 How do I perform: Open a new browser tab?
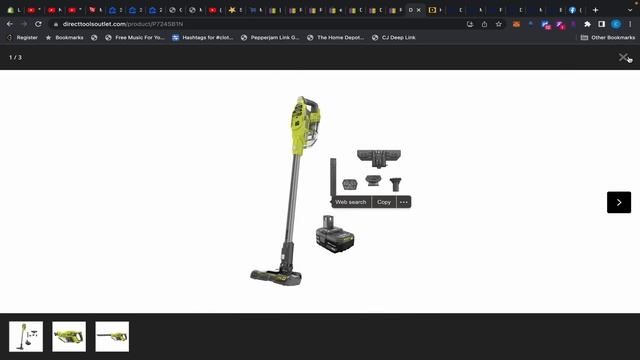596,10
